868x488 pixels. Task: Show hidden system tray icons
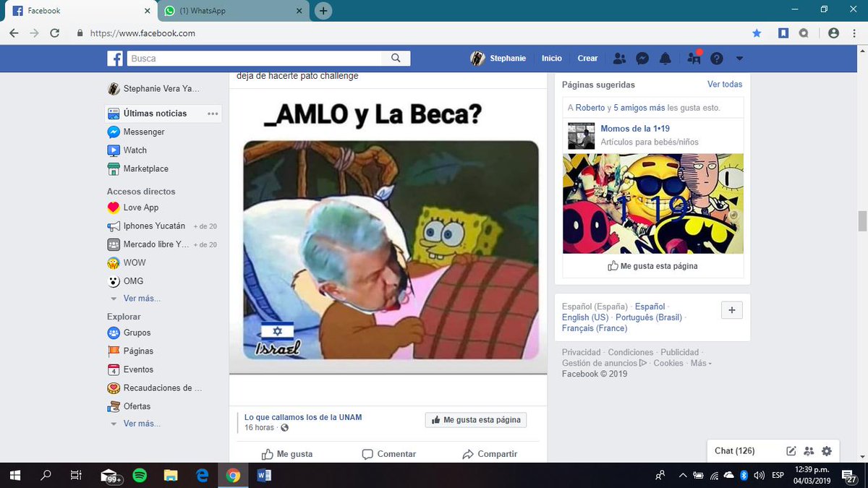coord(682,476)
